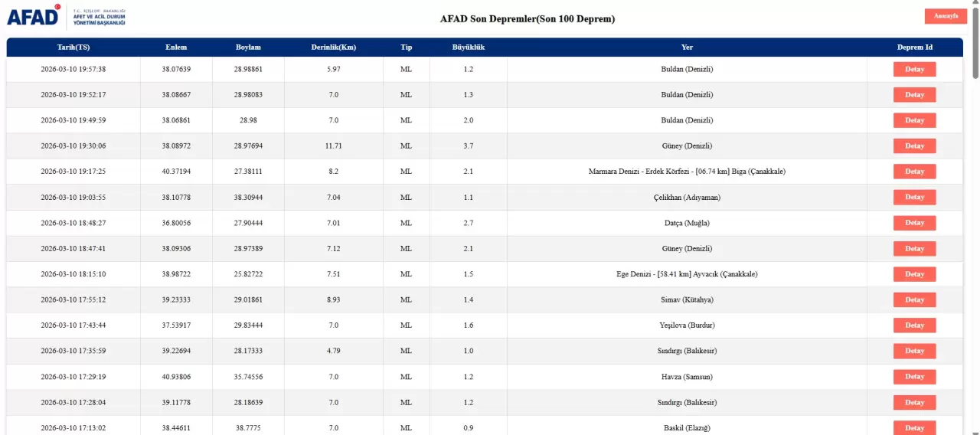Show details for Datça (Muğla) earthquake
The height and width of the screenshot is (435, 980).
[914, 223]
